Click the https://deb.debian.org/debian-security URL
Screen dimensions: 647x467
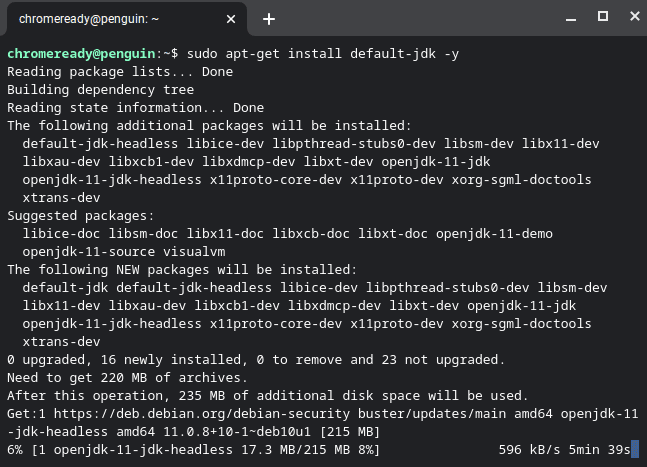202,414
